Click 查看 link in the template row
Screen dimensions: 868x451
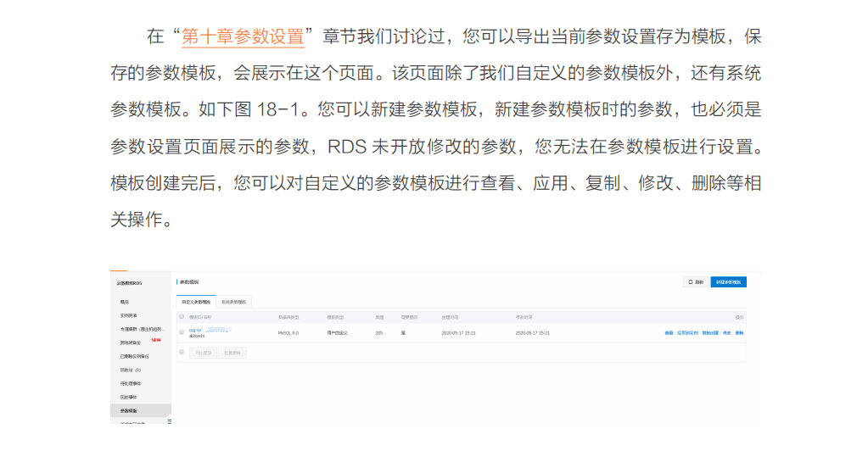[669, 333]
